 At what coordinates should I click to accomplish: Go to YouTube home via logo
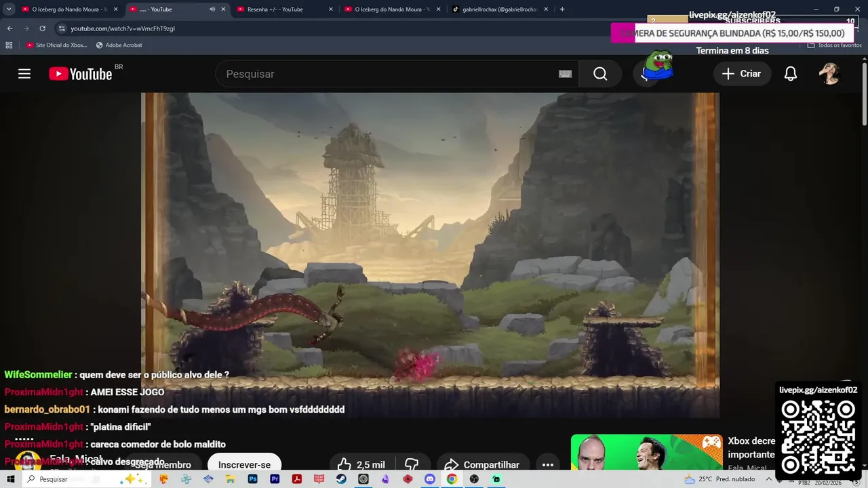[x=81, y=74]
